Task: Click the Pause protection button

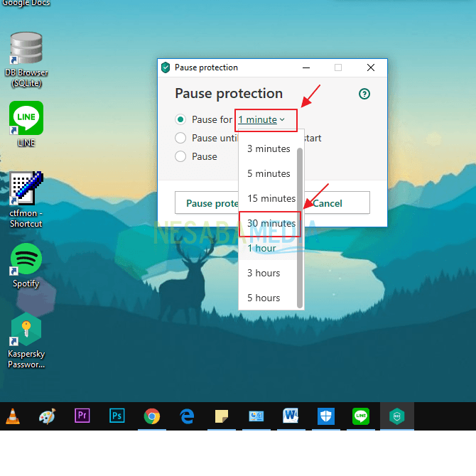Action: tap(207, 203)
